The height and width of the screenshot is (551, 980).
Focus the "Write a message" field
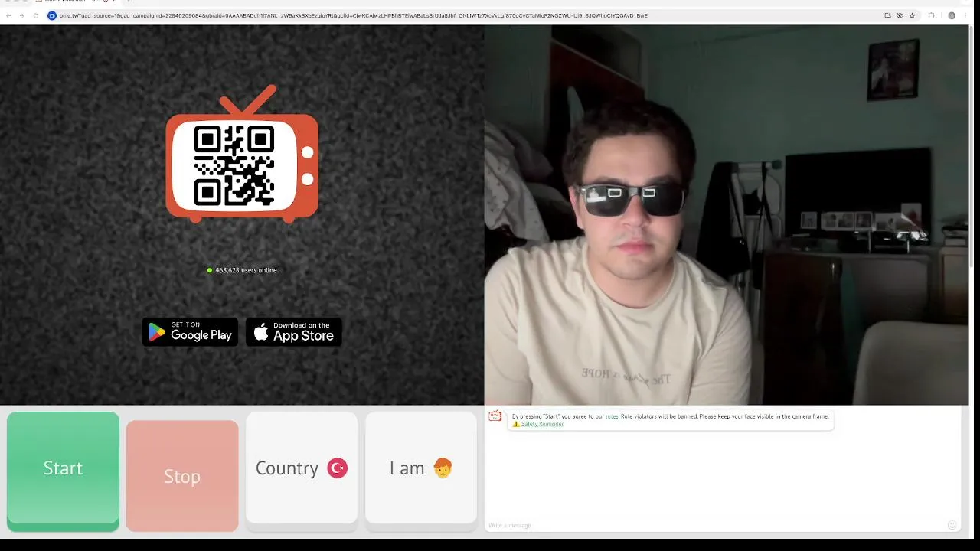click(x=715, y=525)
